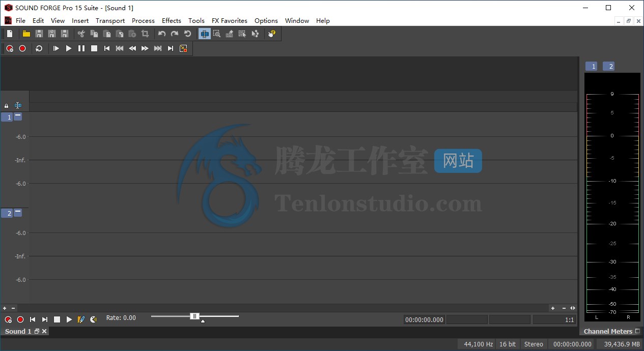Click Play All in the top transport toolbar
This screenshot has height=351, width=644.
coord(56,48)
